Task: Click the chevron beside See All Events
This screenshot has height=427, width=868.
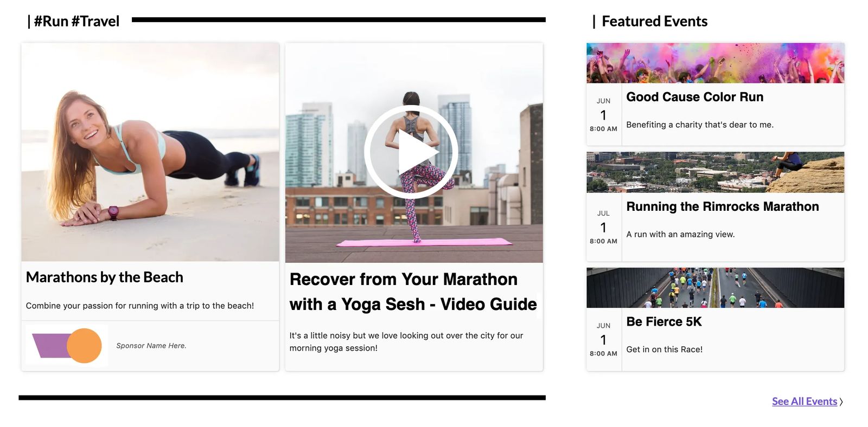Action: coord(841,402)
